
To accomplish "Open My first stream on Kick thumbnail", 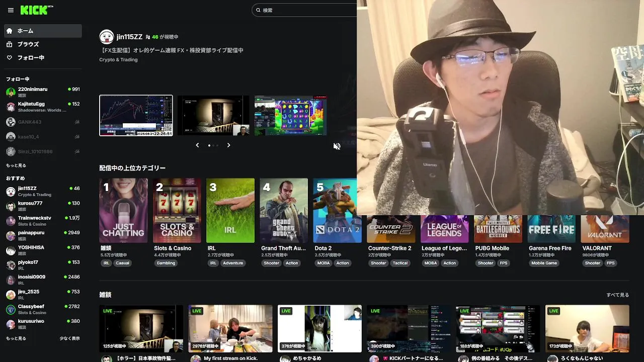I will [x=230, y=329].
